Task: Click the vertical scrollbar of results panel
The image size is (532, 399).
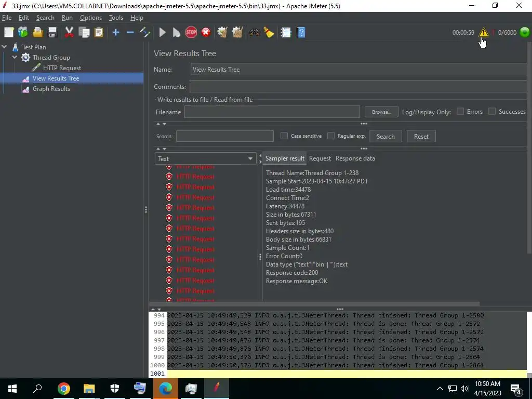Action: tap(529, 149)
